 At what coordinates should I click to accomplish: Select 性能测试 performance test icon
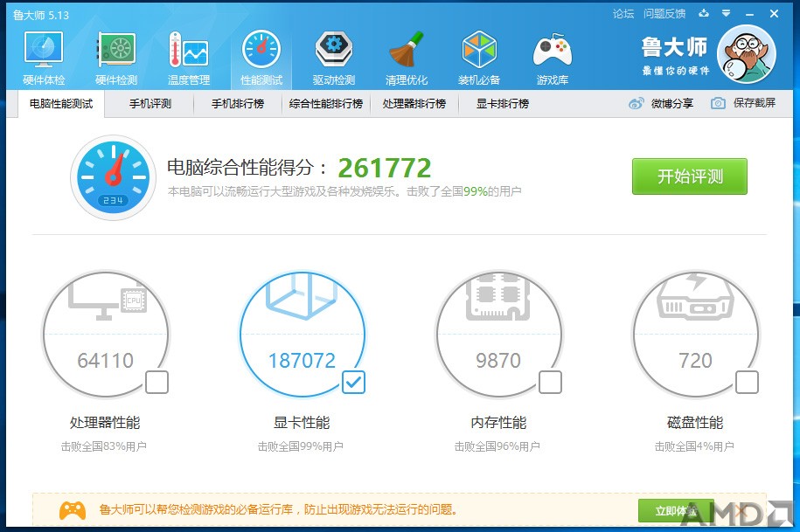[261, 50]
